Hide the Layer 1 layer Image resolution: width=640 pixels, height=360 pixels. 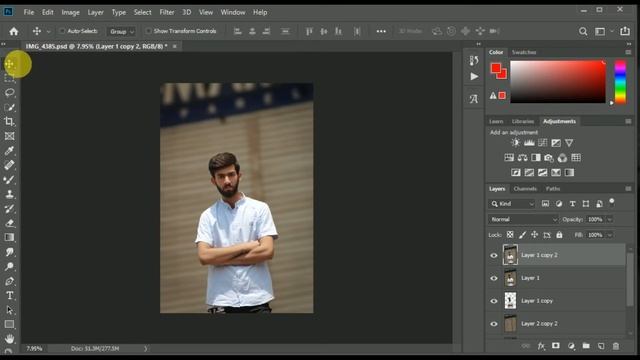pyautogui.click(x=494, y=278)
